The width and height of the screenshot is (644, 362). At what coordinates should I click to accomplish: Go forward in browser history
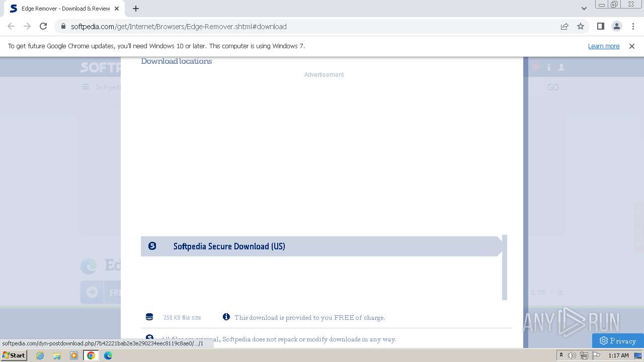(27, 26)
